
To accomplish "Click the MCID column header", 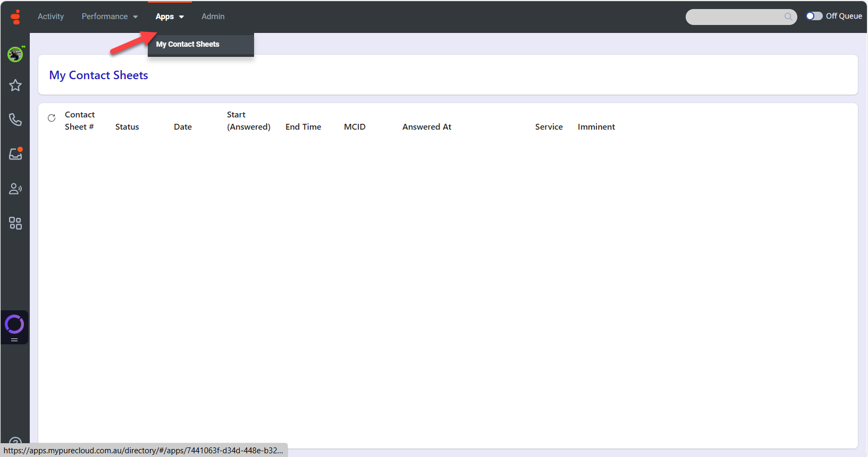I will click(355, 127).
